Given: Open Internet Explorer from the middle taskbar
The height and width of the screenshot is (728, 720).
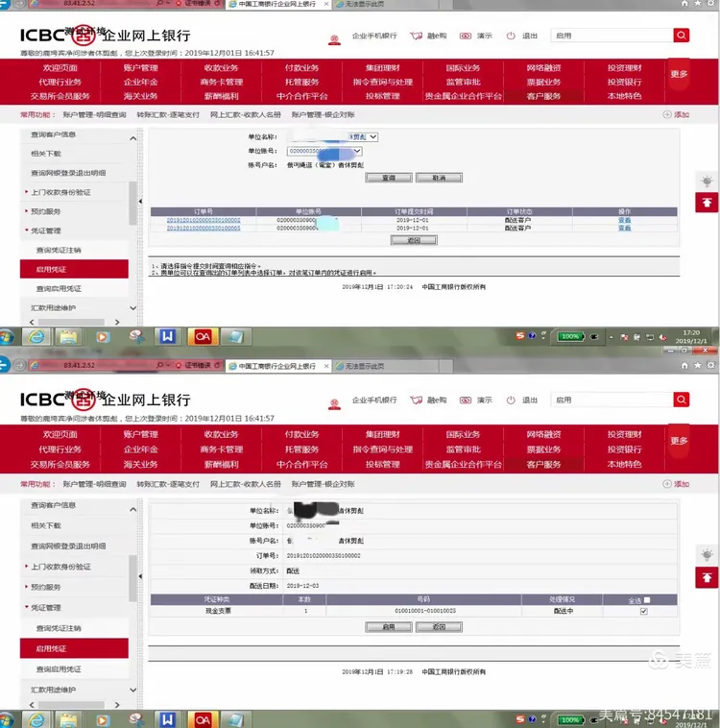Looking at the screenshot, I should (x=36, y=336).
